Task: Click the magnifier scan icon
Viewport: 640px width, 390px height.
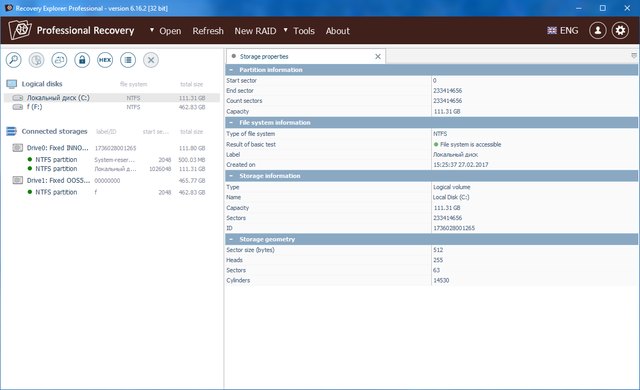Action: tap(13, 60)
